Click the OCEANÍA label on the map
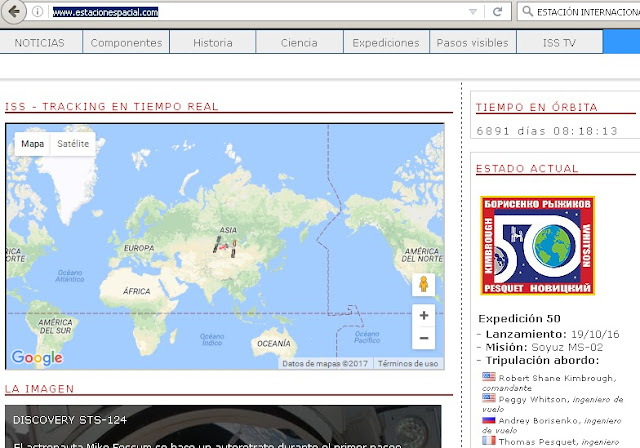Image resolution: width=640 pixels, height=448 pixels. click(x=273, y=344)
